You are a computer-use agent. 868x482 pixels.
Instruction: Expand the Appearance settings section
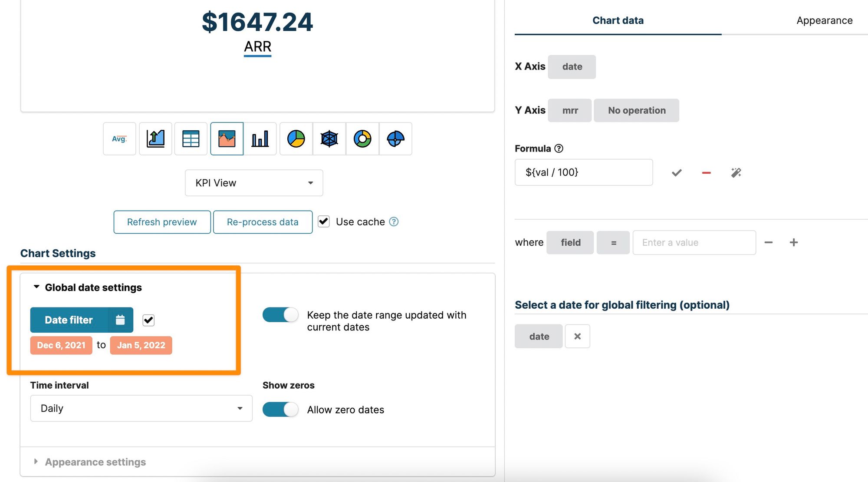(x=94, y=461)
